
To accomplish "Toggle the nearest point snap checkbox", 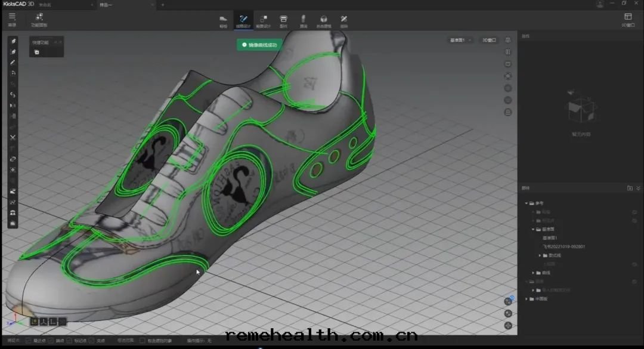I will 29,341.
